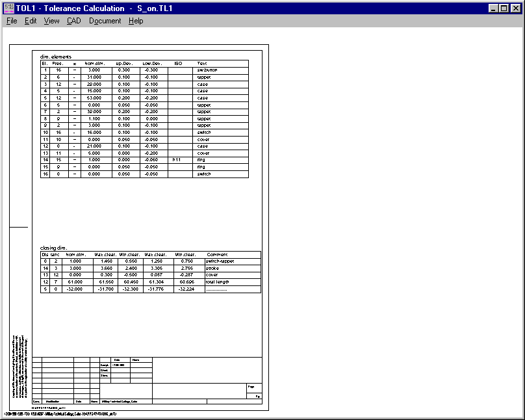525x420 pixels.
Task: Select the 'total length' comment cell
Action: pyautogui.click(x=218, y=282)
